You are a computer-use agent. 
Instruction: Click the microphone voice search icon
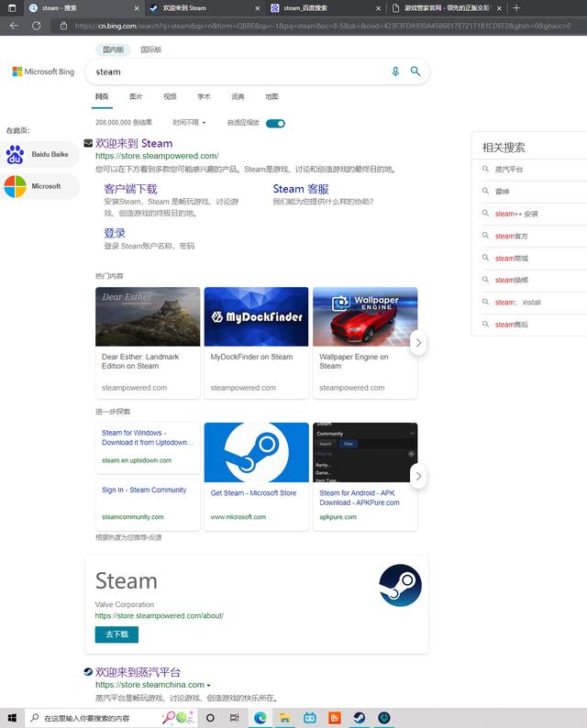point(395,72)
